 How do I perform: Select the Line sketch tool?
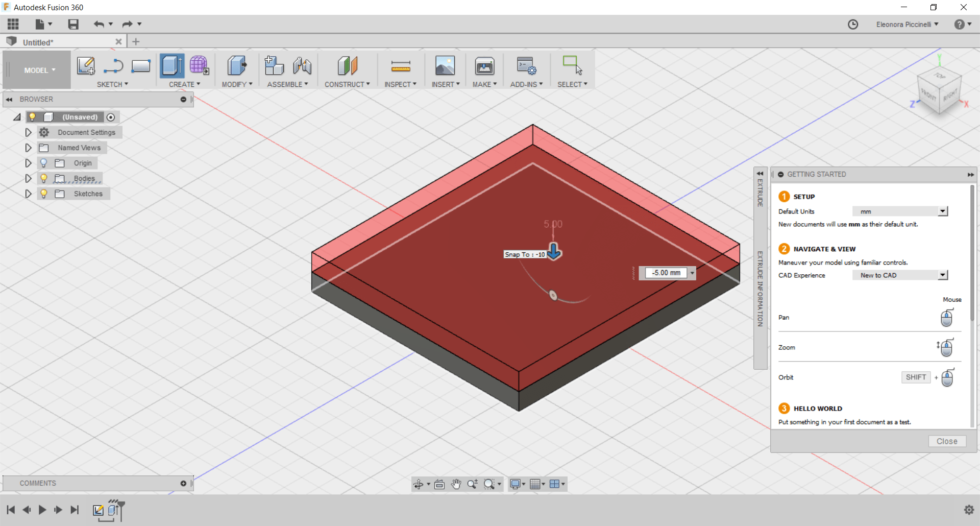click(x=113, y=66)
